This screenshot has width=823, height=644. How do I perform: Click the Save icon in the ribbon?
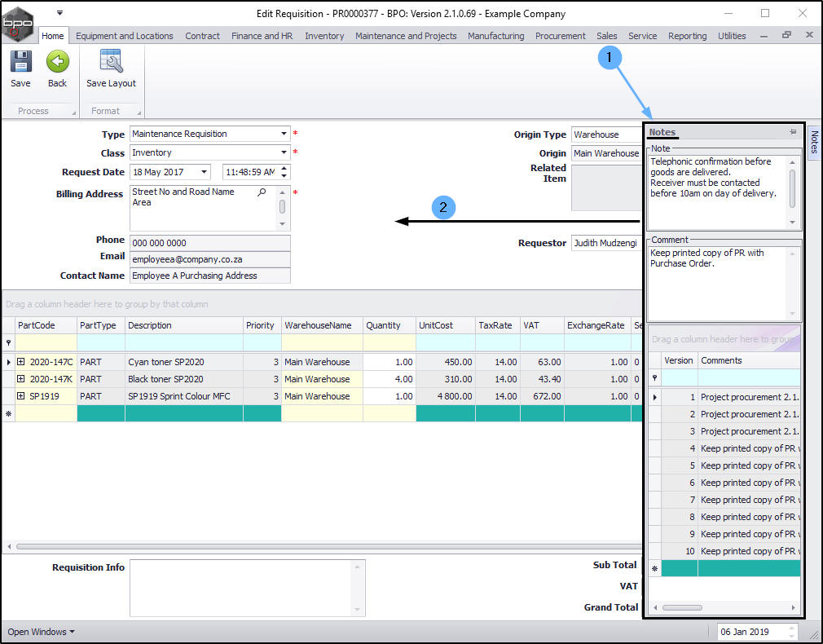pos(20,63)
